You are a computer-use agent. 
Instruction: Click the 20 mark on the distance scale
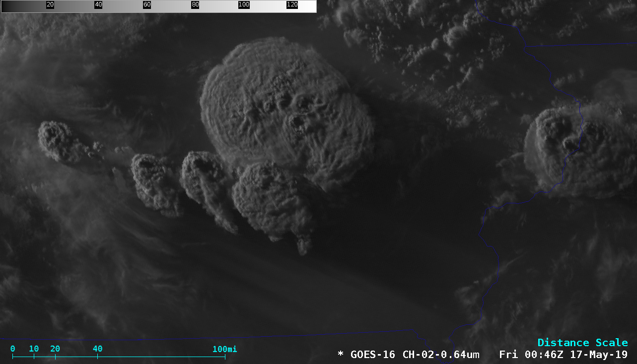(55, 349)
